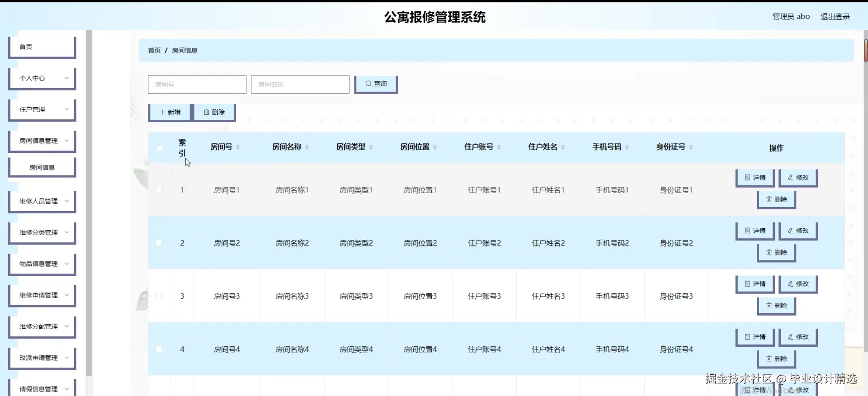Sort by 房间名称 column arrows
The height and width of the screenshot is (396, 868).
[307, 147]
